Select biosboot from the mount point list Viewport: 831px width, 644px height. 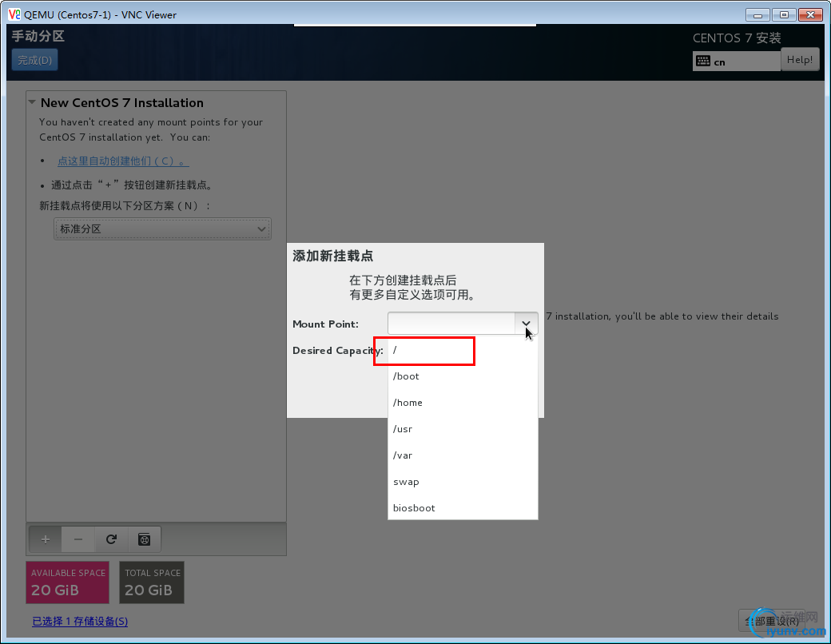463,508
